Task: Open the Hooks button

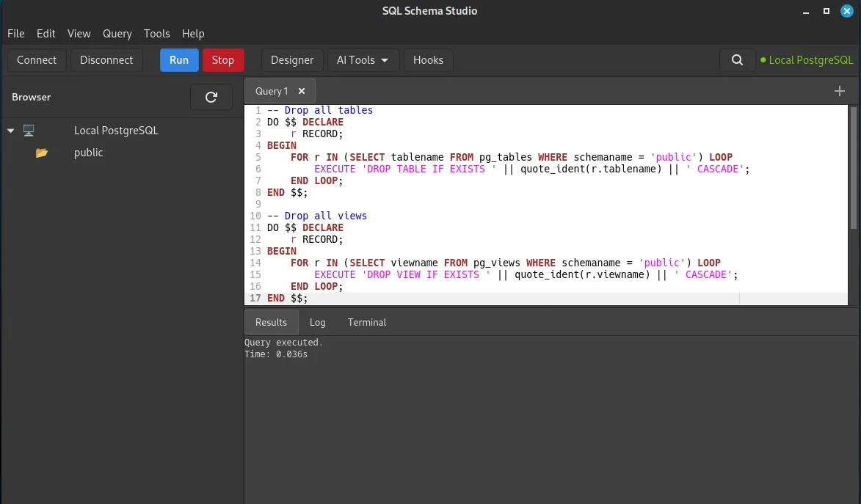Action: [429, 60]
